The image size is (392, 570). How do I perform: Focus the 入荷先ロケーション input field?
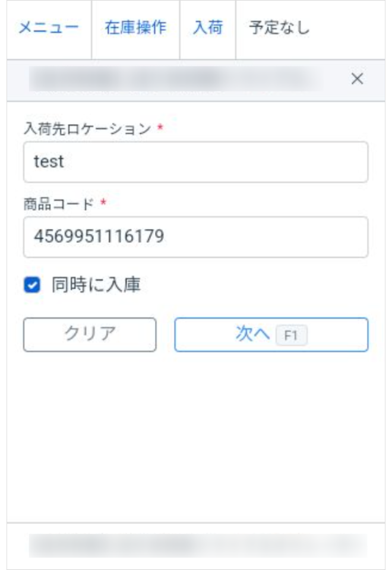(x=195, y=161)
